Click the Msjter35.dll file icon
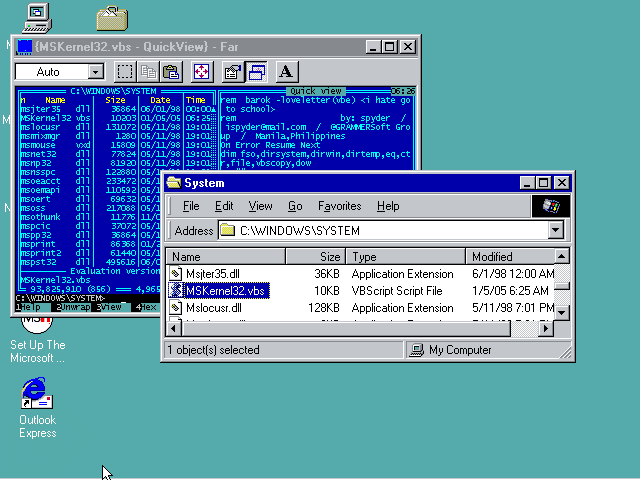Viewport: 640px width, 480px height. pyautogui.click(x=176, y=274)
